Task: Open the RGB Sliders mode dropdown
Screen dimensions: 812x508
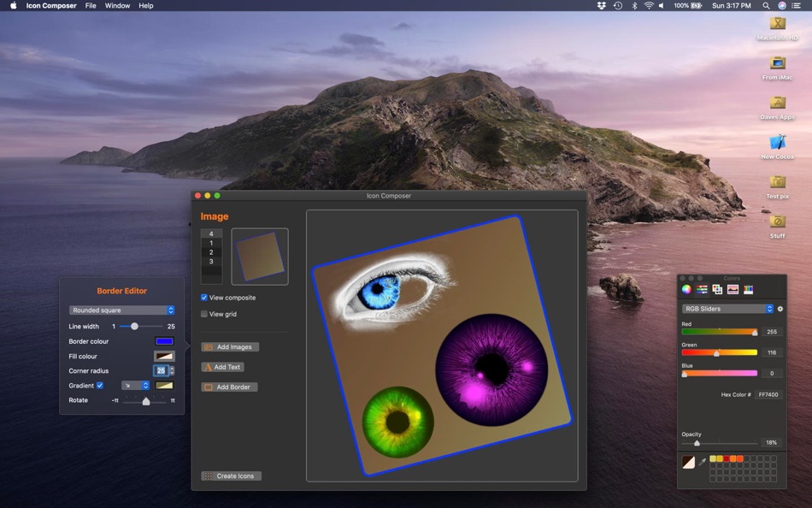Action: pyautogui.click(x=727, y=309)
